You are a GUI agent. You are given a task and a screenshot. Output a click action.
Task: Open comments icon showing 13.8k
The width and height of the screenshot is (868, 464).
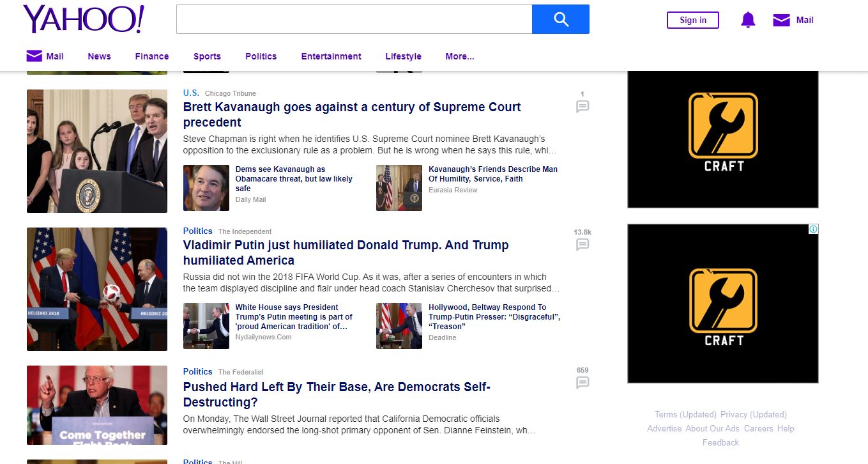(582, 244)
